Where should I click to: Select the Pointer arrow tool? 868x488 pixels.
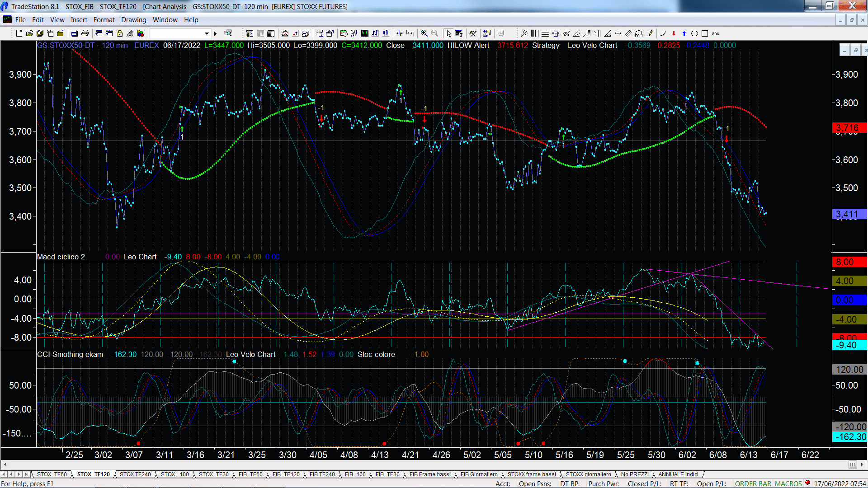448,33
